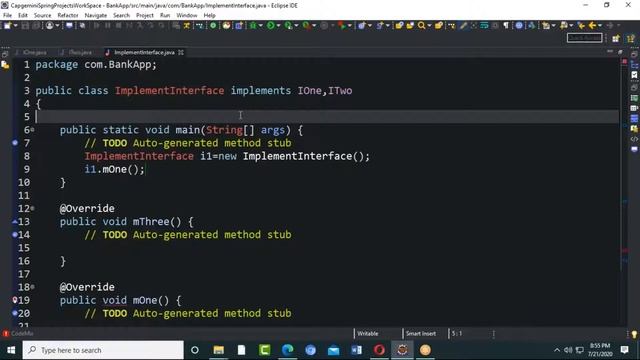This screenshot has height=360, width=640.
Task: Click the Smart Insert status entry
Action: tap(421, 333)
